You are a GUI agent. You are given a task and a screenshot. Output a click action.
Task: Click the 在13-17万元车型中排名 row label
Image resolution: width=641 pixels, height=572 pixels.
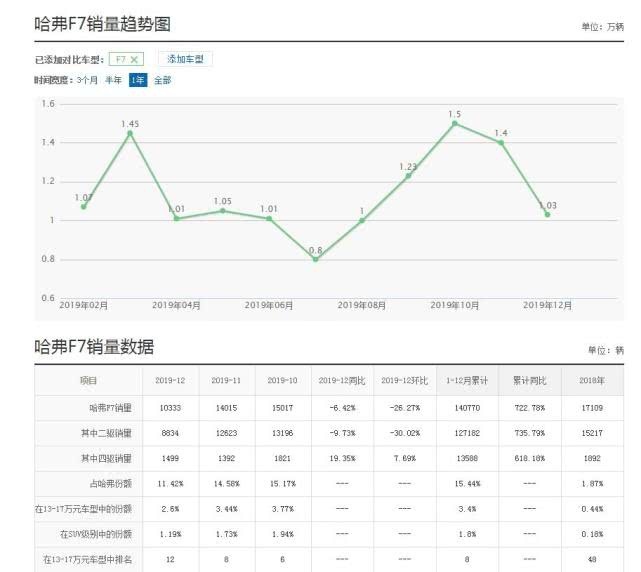pyautogui.click(x=87, y=559)
